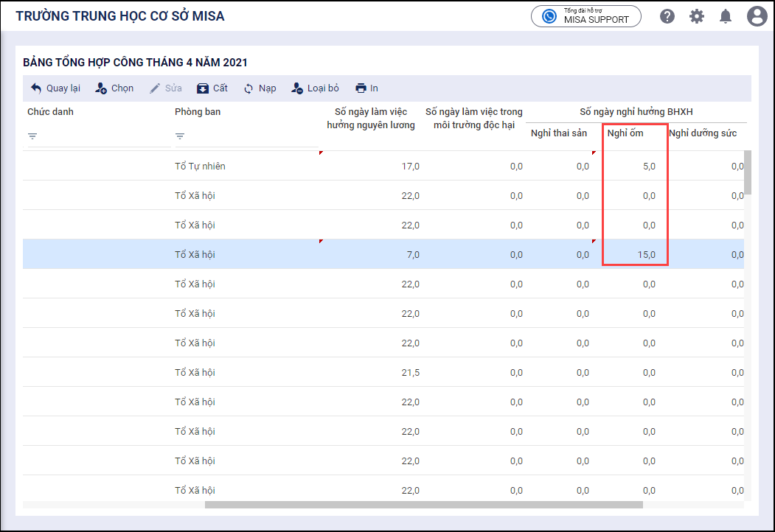Click the Chức danh column header

[x=50, y=112]
